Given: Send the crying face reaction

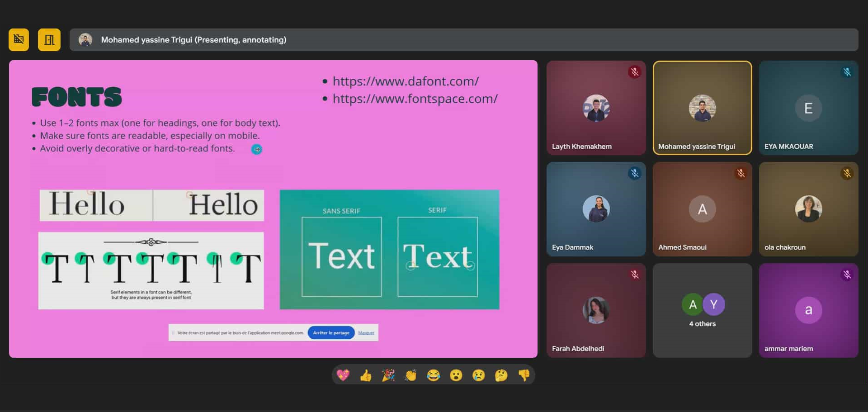Looking at the screenshot, I should [x=479, y=375].
